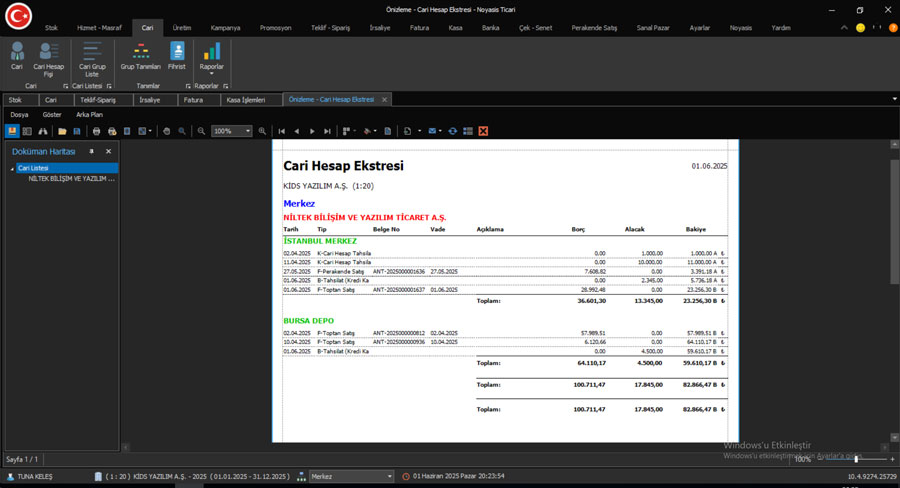The height and width of the screenshot is (488, 900).
Task: Click the export document icon
Action: click(x=408, y=131)
